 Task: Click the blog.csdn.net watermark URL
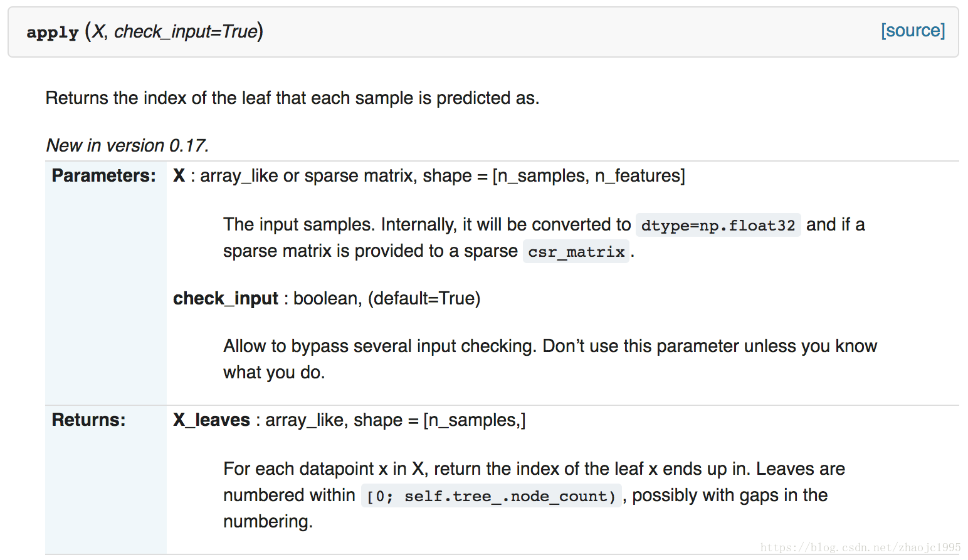[860, 547]
